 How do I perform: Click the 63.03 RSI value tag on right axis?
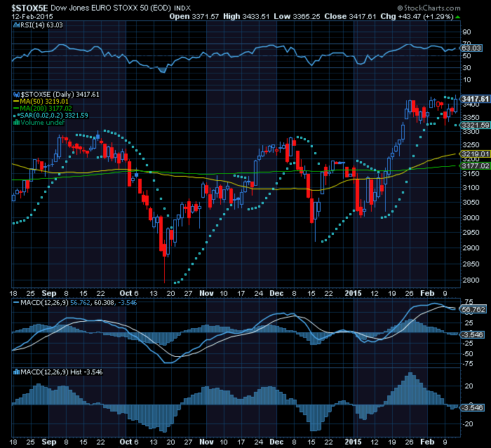point(471,48)
